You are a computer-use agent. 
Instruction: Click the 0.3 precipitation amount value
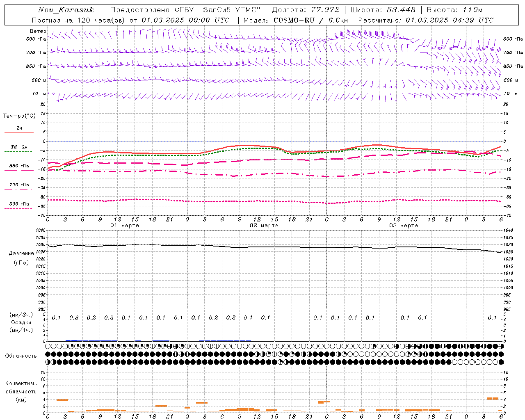point(74,318)
